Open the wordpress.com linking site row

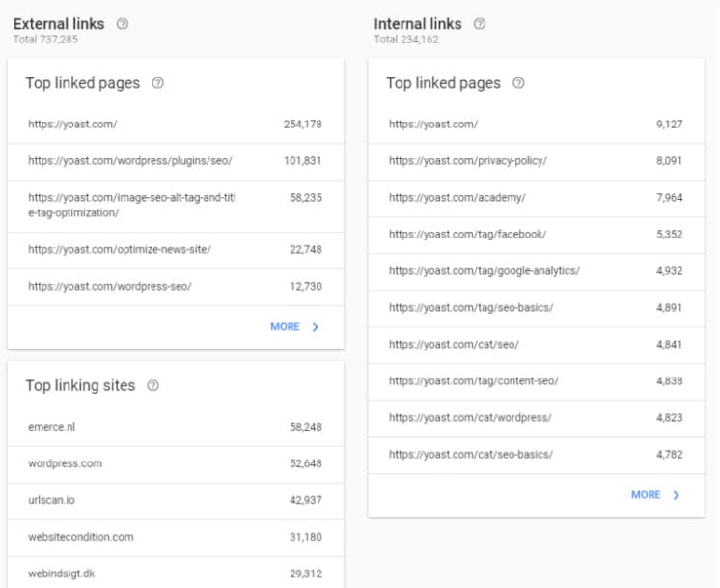point(176,464)
